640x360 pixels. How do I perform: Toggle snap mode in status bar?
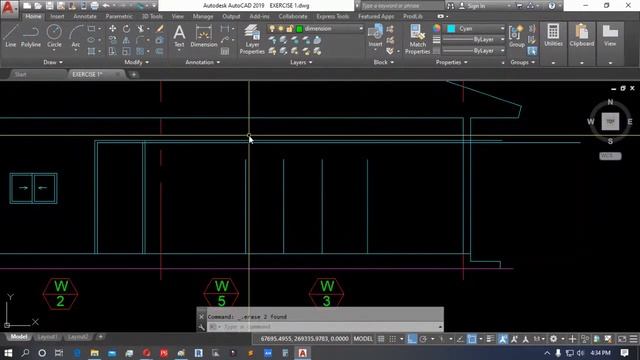pos(393,339)
